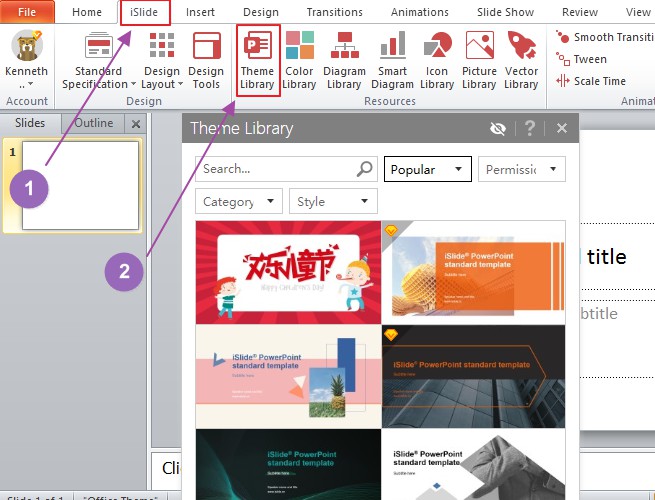Open Design Tools in ribbon
This screenshot has width=655, height=500.
tap(206, 60)
